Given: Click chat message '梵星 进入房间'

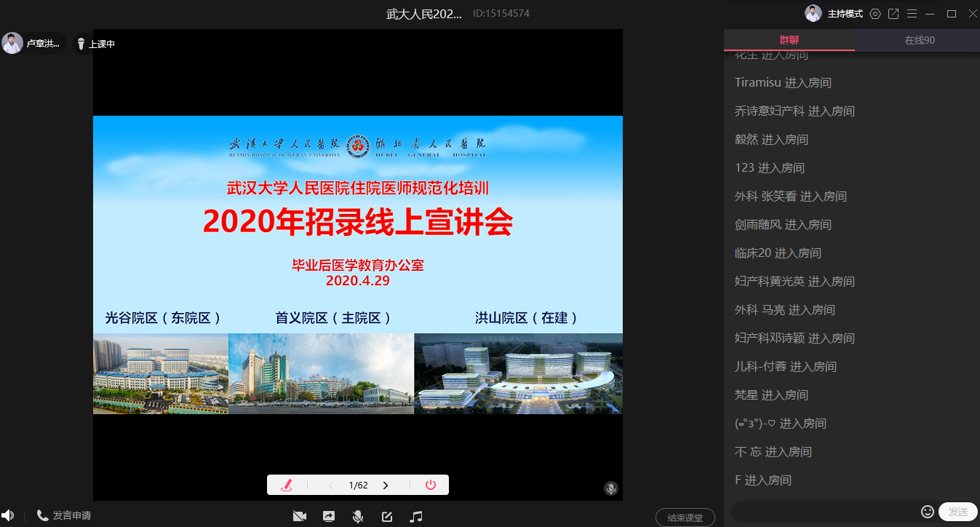Looking at the screenshot, I should tap(771, 395).
